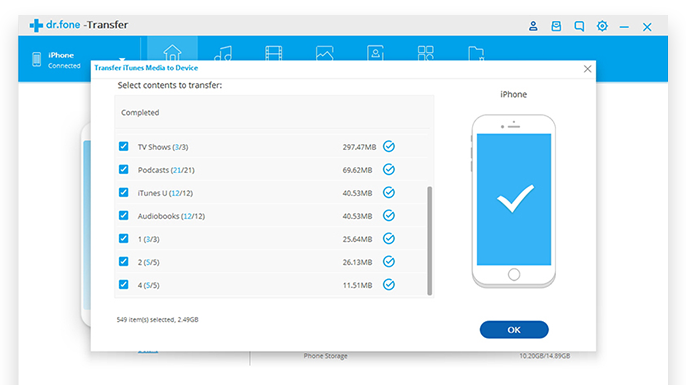This screenshot has height=385, width=686.
Task: Click the Audiobooks completed check icon
Action: coord(389,215)
